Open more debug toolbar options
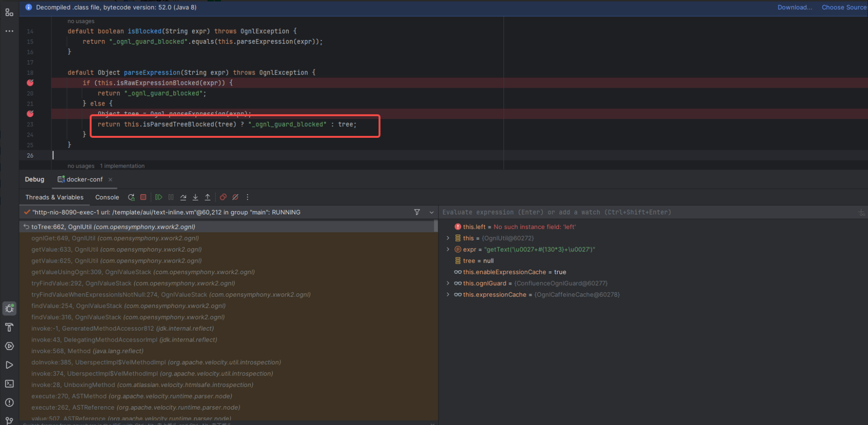868x425 pixels. pyautogui.click(x=247, y=197)
